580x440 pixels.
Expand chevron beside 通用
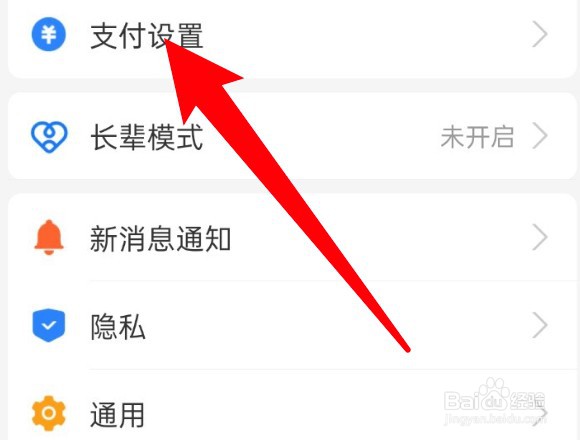tap(542, 414)
